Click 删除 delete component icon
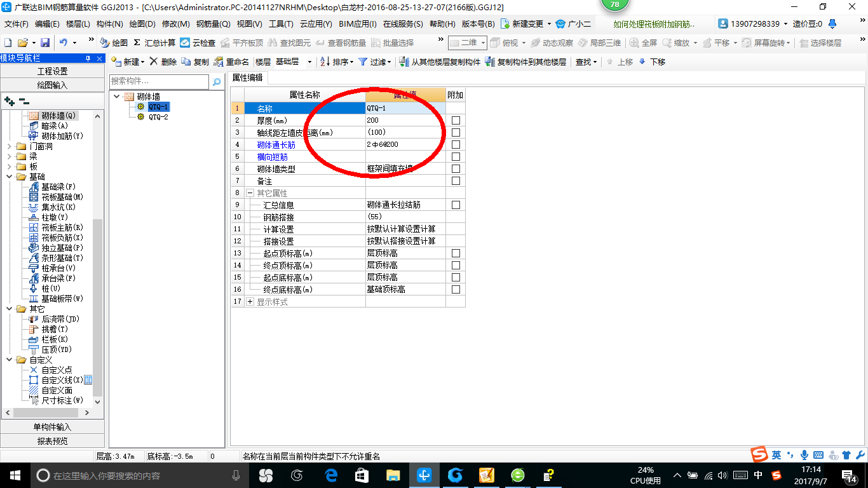Viewport: 868px width, 488px height. coord(163,62)
